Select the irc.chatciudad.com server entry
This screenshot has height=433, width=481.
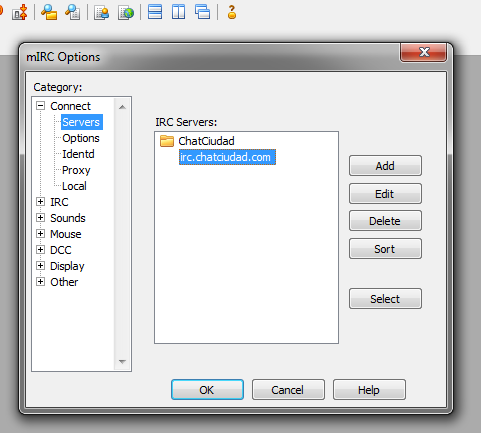227,157
